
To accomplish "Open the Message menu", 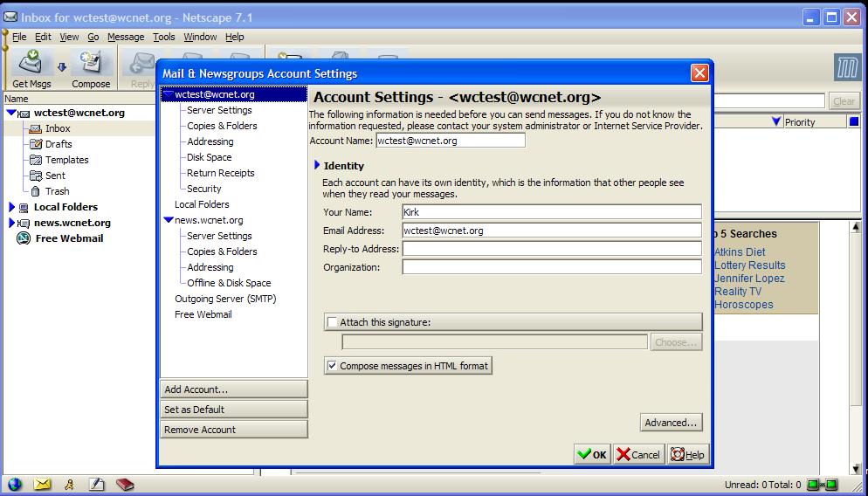I will (126, 37).
